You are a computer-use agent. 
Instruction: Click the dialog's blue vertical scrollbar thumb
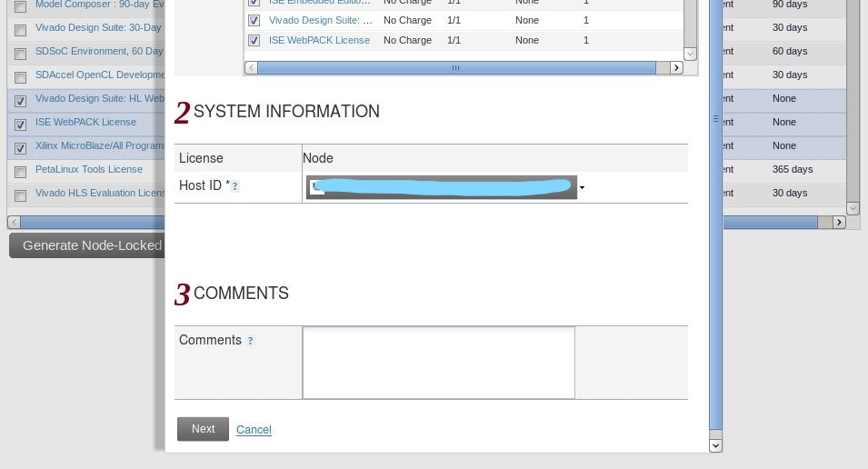716,215
